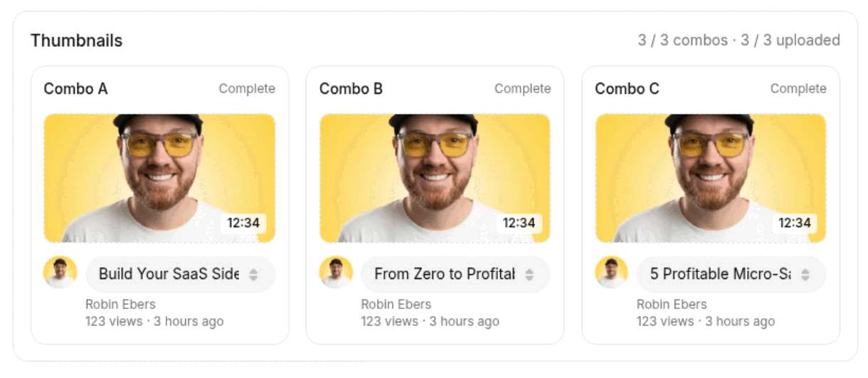
Task: Expand the '5 Profitable Micro-SaaS' title dropdown
Action: click(x=720, y=274)
